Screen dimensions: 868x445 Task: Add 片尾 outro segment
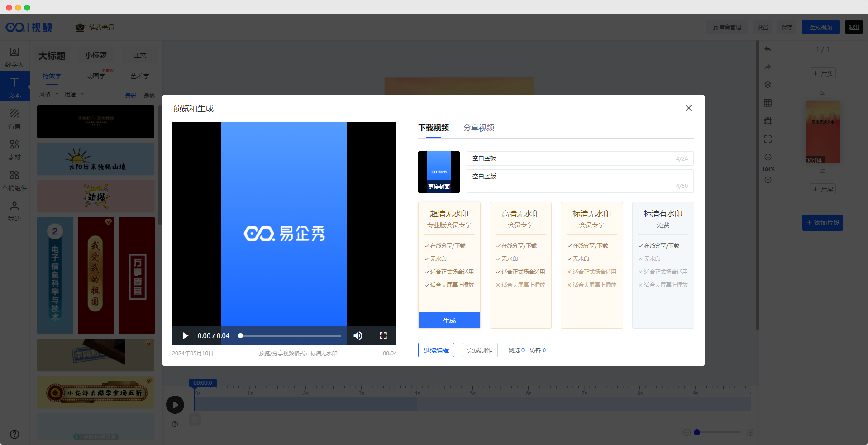click(x=823, y=190)
